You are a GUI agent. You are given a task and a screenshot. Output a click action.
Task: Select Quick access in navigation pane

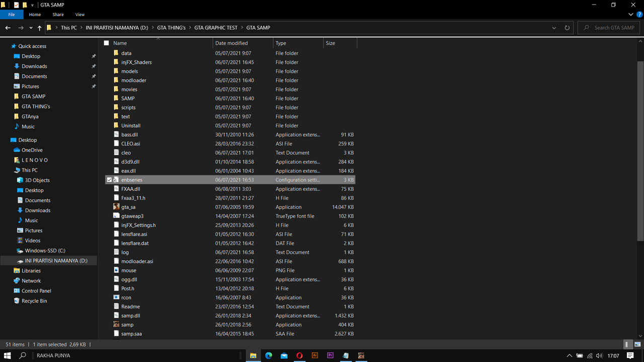point(32,46)
